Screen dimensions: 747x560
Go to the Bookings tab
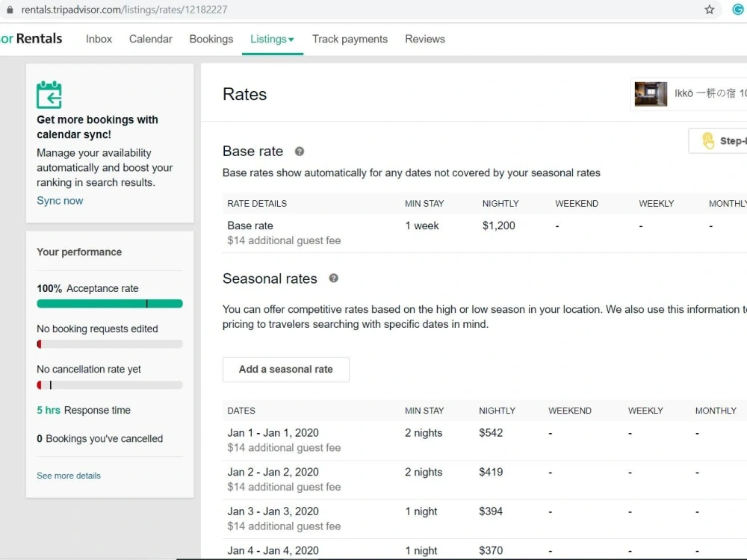pyautogui.click(x=211, y=39)
